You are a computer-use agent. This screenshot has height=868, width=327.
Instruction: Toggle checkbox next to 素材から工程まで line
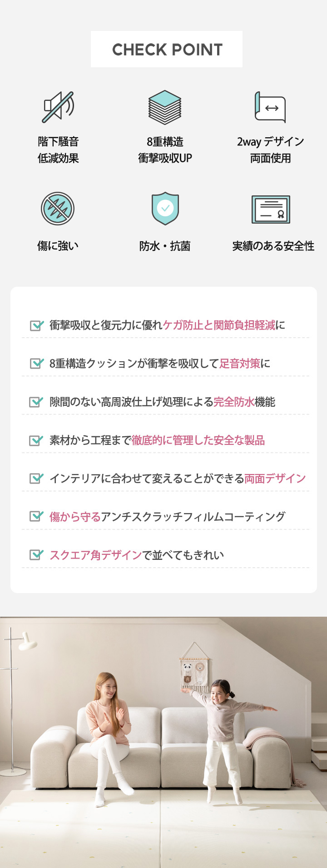[x=36, y=440]
